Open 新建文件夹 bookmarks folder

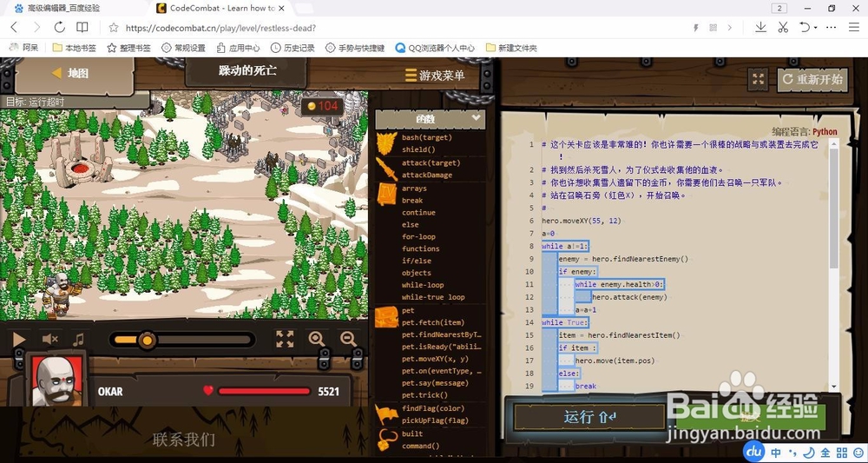(511, 48)
